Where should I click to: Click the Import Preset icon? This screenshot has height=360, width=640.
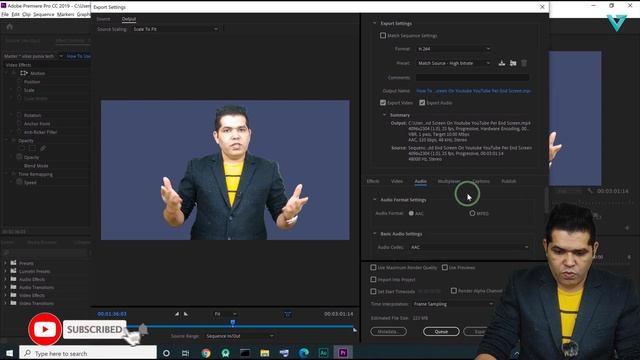(x=513, y=63)
